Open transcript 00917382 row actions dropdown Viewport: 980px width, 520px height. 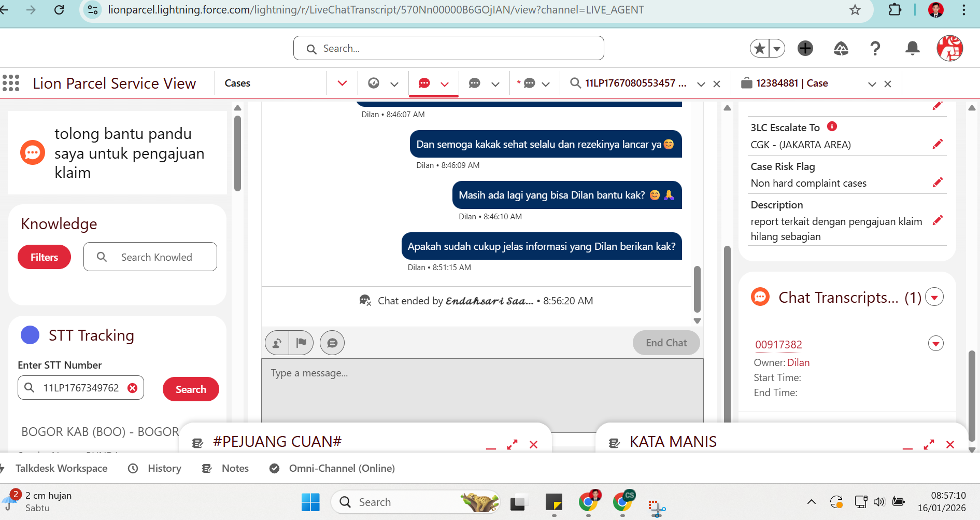(x=935, y=344)
